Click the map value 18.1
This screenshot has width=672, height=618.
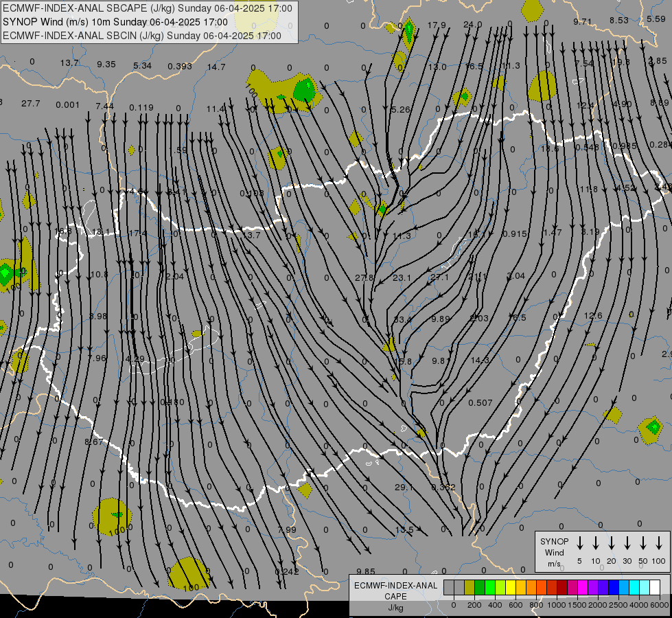(101, 232)
